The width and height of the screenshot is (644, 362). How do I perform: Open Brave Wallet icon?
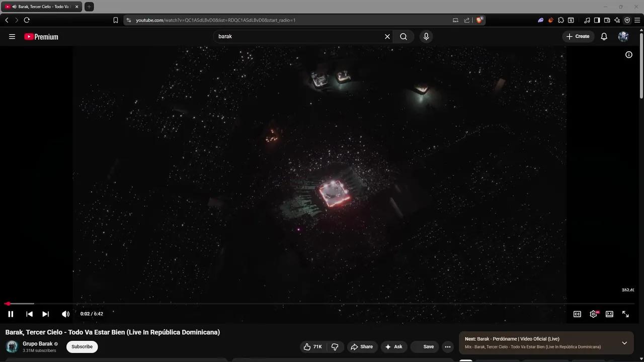tap(607, 20)
